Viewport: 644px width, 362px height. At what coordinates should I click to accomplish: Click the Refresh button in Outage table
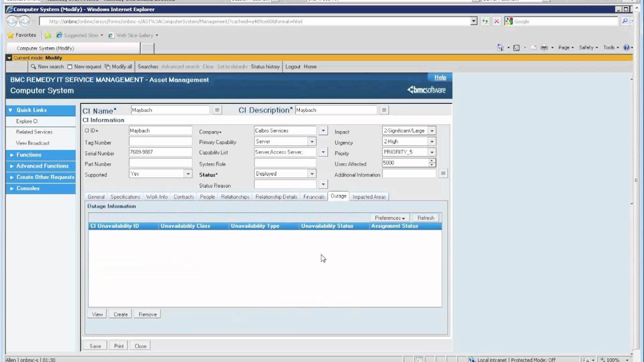(426, 218)
